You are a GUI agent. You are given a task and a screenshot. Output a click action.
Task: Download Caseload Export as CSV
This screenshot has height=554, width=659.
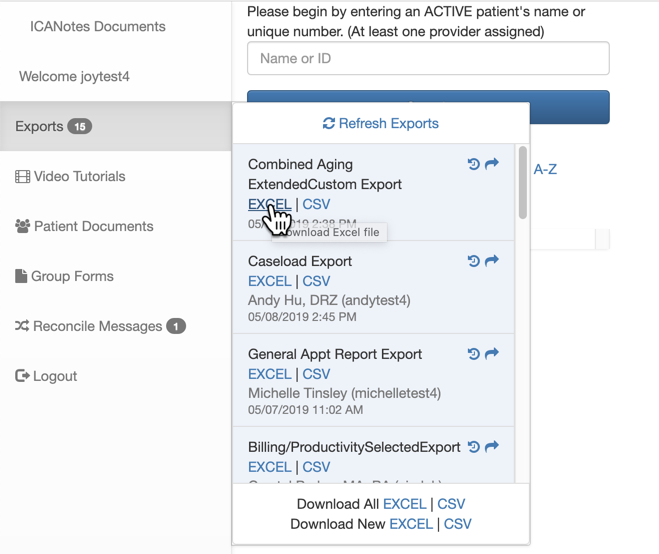tap(316, 281)
